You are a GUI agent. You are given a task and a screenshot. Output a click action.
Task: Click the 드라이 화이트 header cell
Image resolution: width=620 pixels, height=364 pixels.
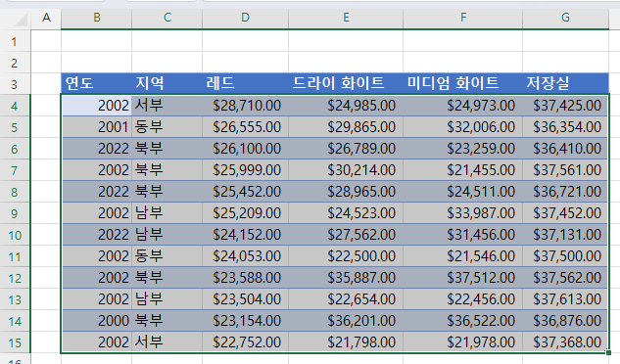pyautogui.click(x=346, y=83)
